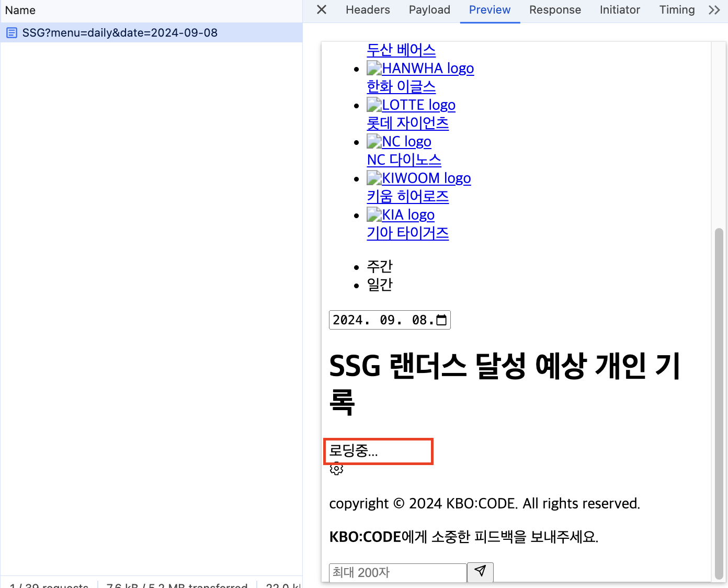This screenshot has width=728, height=588.
Task: Switch to the Headers tab
Action: 368,9
